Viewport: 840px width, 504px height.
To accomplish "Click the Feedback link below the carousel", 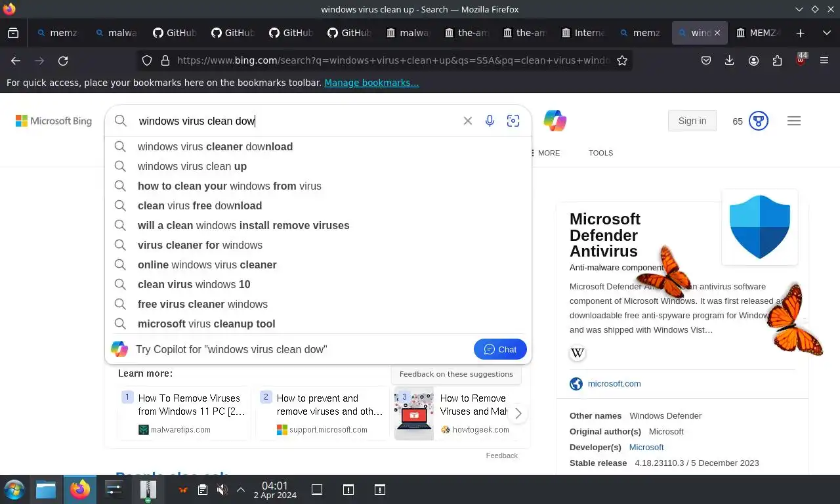I will pos(502,455).
